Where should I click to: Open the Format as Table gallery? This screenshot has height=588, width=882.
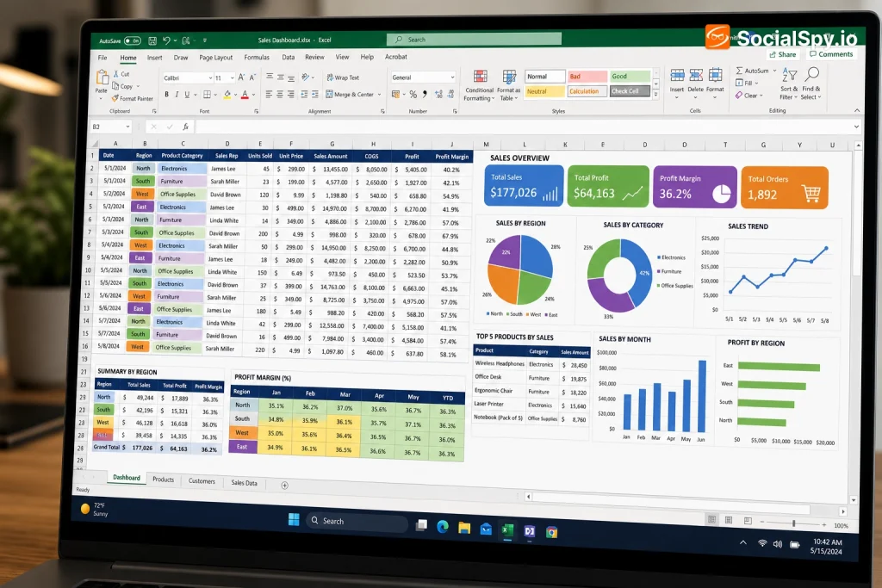coord(508,85)
